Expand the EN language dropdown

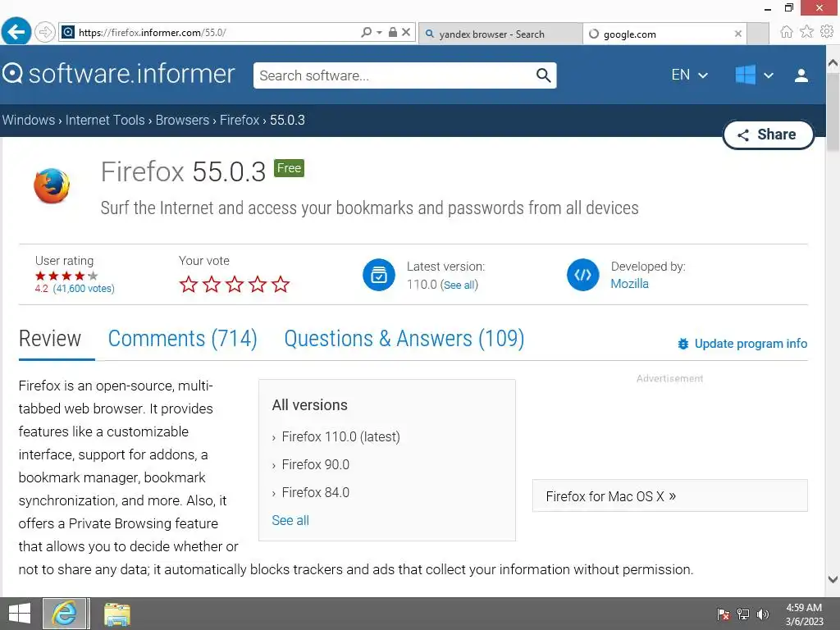click(689, 75)
